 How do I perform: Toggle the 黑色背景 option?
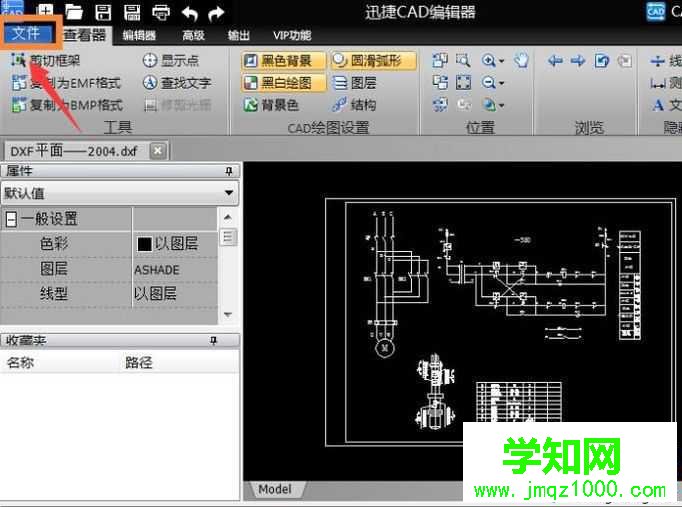click(283, 60)
